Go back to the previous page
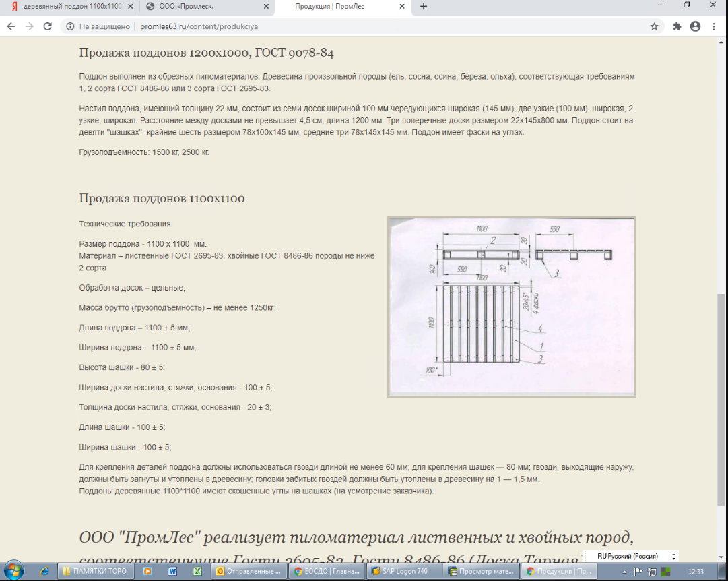This screenshot has height=581, width=728. point(11,26)
